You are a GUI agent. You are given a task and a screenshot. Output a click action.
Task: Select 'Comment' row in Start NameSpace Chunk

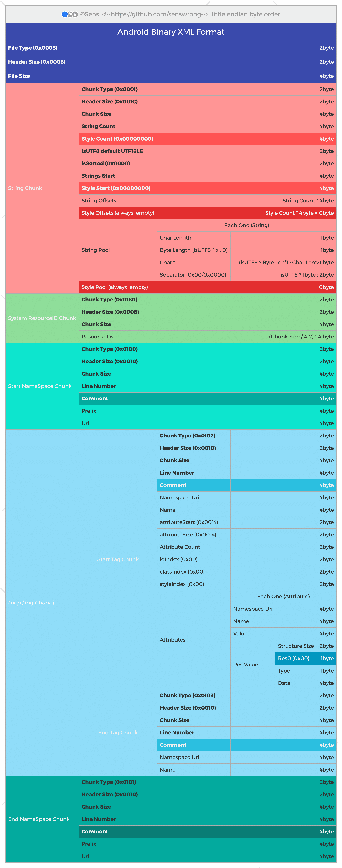(x=208, y=399)
